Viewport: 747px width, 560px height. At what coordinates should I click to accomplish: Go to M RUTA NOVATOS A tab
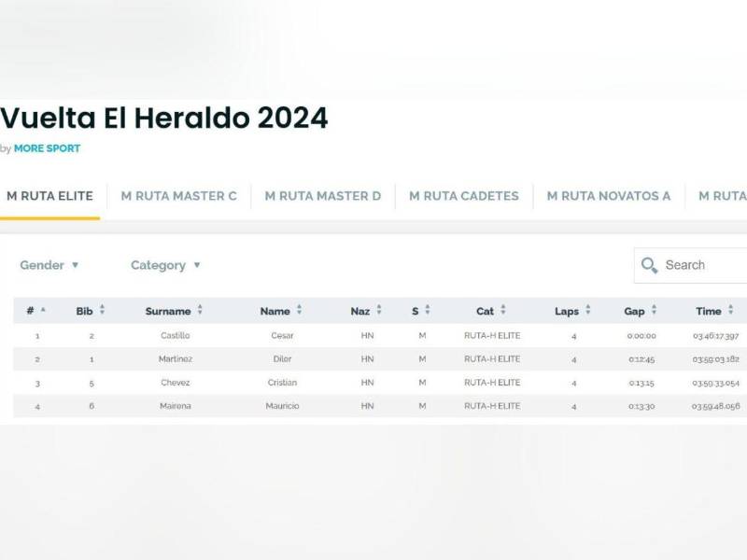609,196
